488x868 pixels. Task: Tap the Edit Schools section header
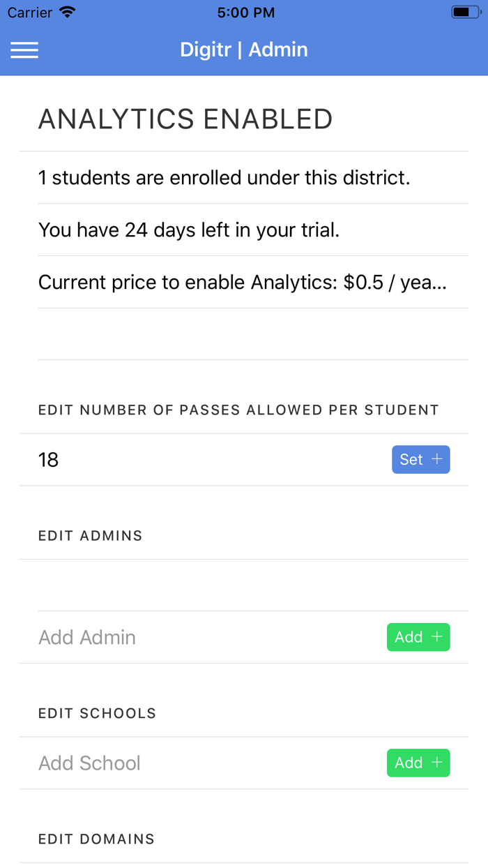98,714
